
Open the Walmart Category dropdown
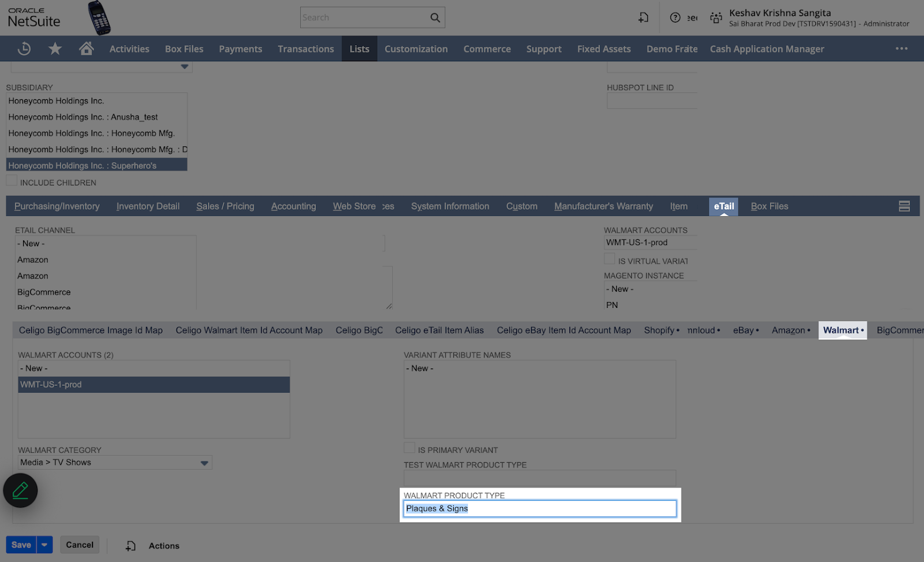tap(204, 463)
